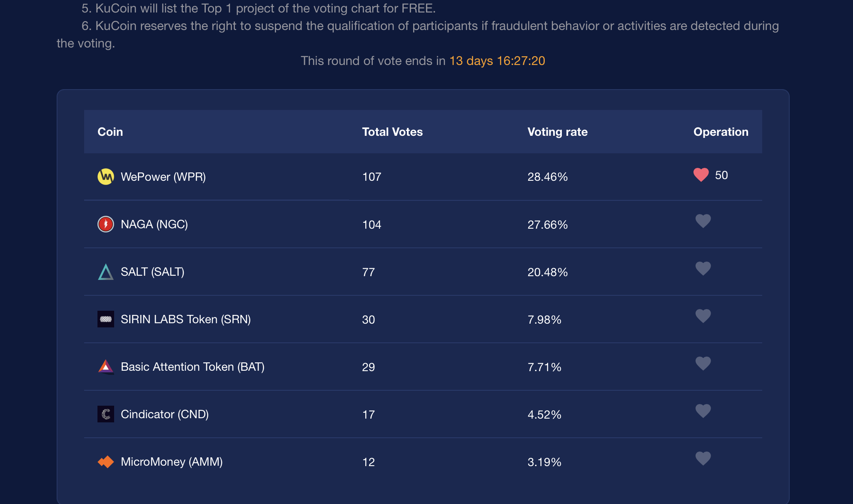Click the Coin column header
This screenshot has height=504, width=853.
pyautogui.click(x=110, y=132)
